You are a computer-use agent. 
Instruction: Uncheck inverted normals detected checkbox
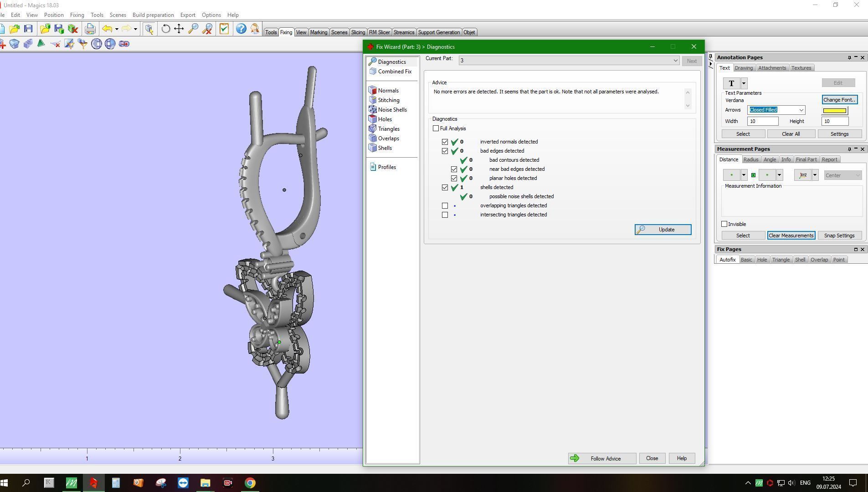coord(445,142)
